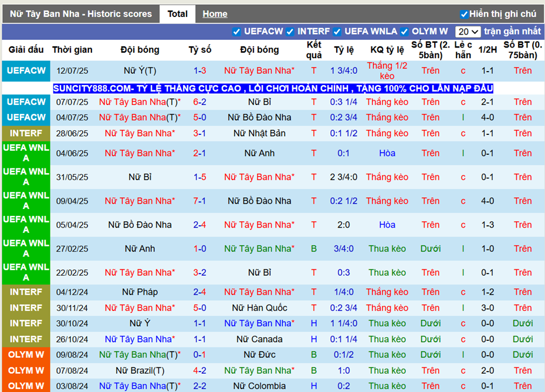Uncheck the INTERF filter checkbox
The width and height of the screenshot is (545, 392).
(x=290, y=32)
